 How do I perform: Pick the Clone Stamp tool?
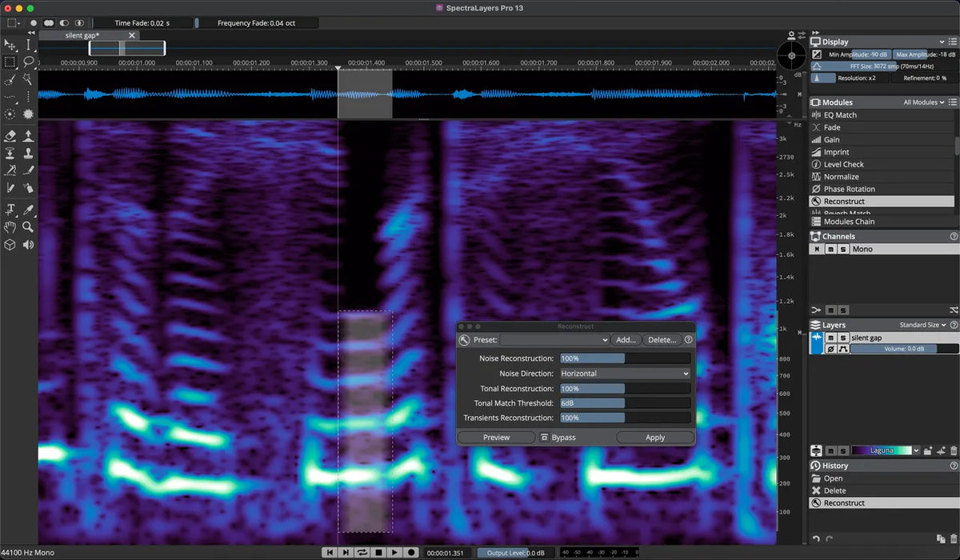coord(28,153)
